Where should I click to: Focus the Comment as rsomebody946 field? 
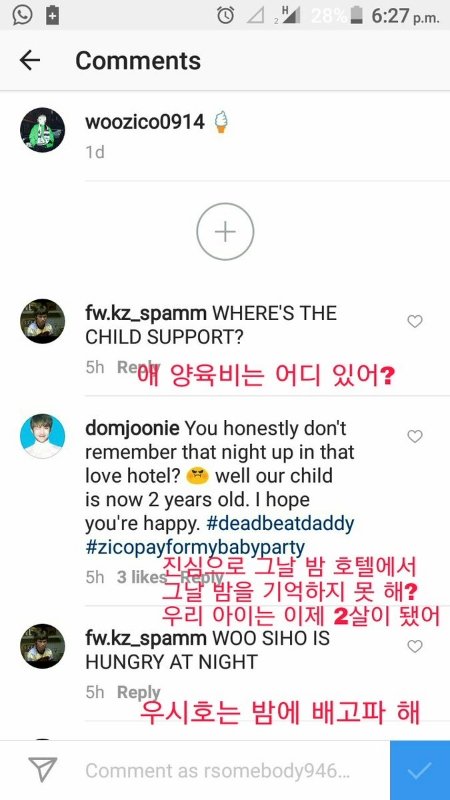click(x=217, y=770)
